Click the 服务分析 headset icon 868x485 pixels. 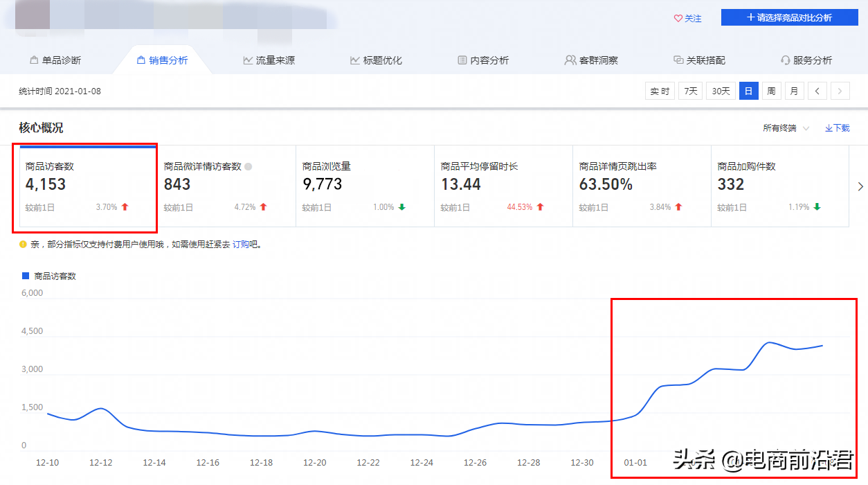[x=784, y=60]
